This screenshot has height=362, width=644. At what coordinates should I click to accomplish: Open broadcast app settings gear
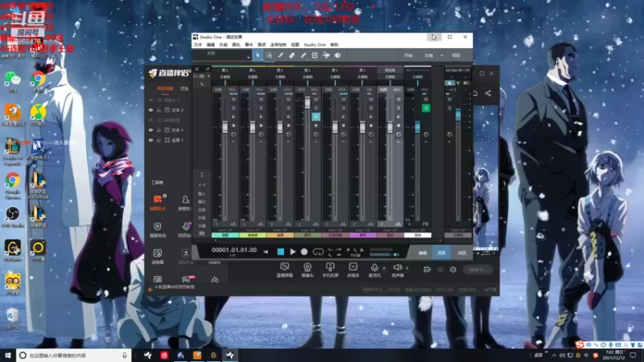(453, 269)
